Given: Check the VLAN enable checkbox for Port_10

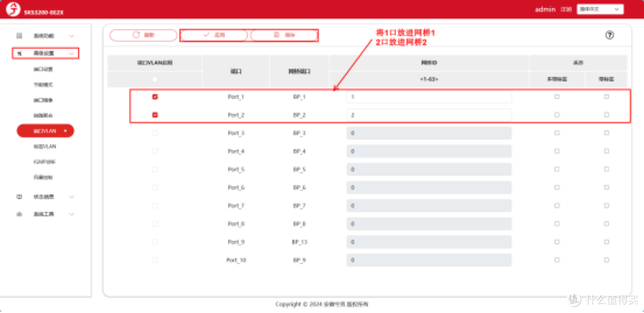Looking at the screenshot, I should click(155, 260).
